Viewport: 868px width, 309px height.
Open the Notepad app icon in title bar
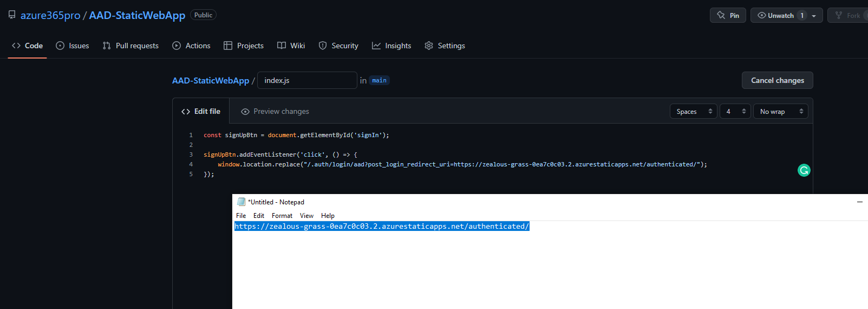click(x=242, y=202)
